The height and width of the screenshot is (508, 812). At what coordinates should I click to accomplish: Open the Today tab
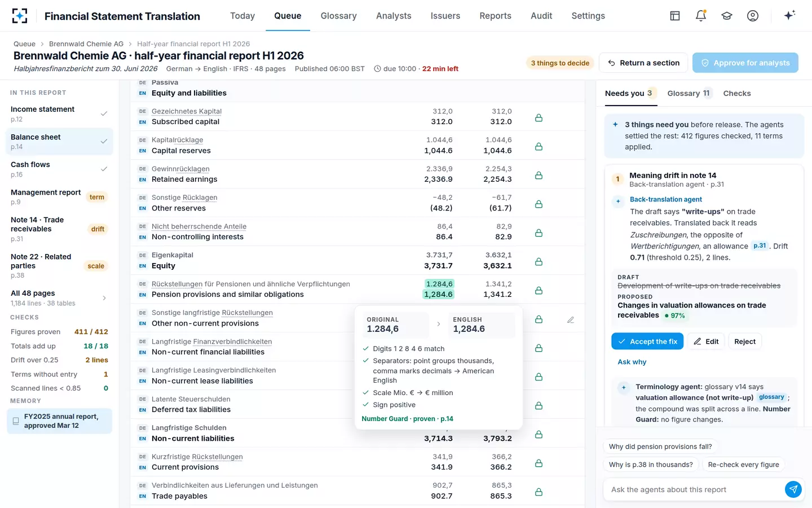(x=242, y=16)
